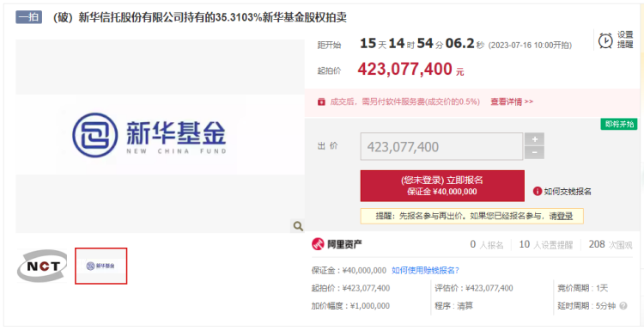Click the 10 人设置提醒 count
644x331 pixels.
pyautogui.click(x=546, y=245)
